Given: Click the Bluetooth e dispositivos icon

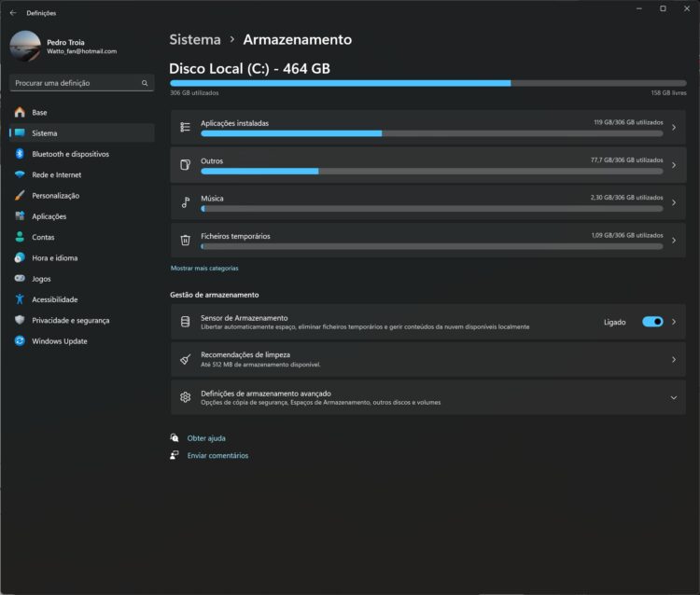Looking at the screenshot, I should pos(20,154).
